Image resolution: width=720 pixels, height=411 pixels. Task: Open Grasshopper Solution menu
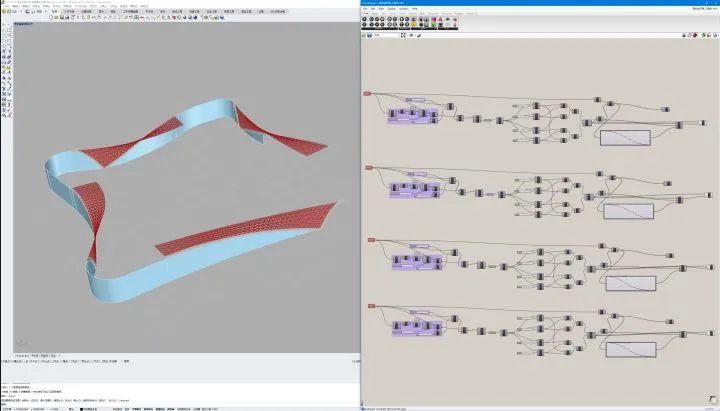coord(404,8)
